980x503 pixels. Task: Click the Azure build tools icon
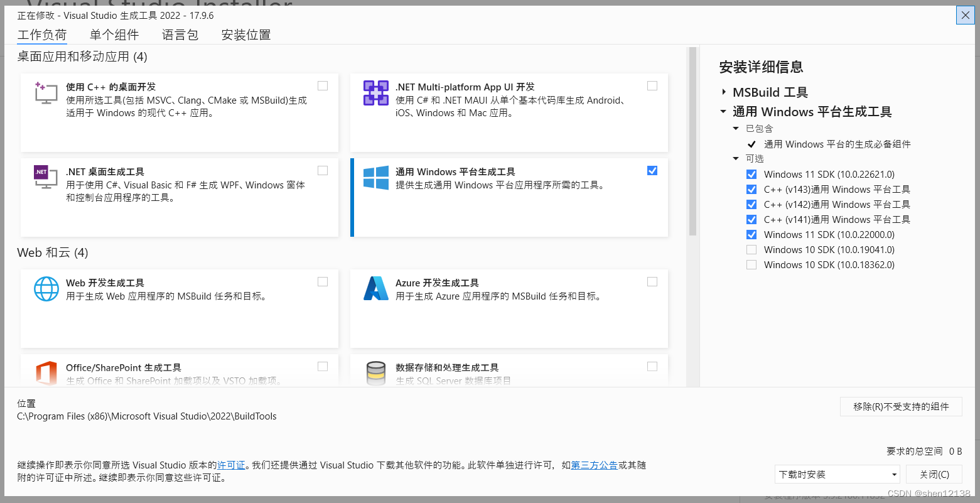[x=375, y=289]
